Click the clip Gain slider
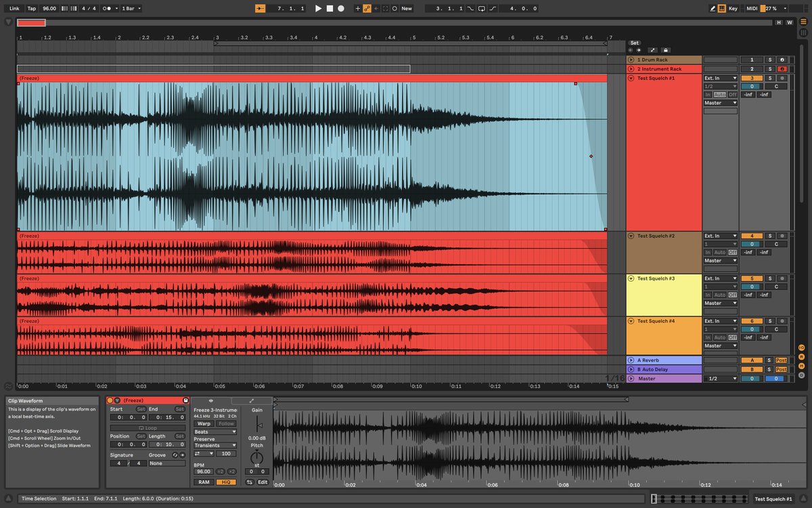The width and height of the screenshot is (812, 508). coord(256,425)
